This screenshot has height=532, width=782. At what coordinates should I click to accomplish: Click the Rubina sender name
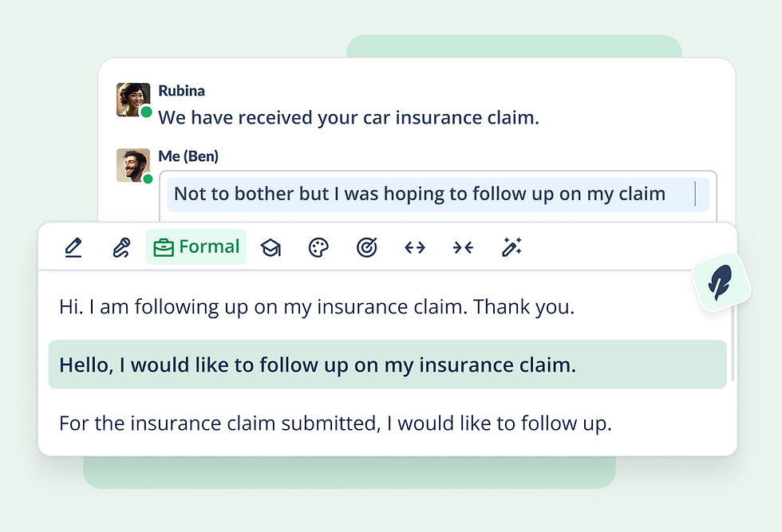tap(181, 91)
